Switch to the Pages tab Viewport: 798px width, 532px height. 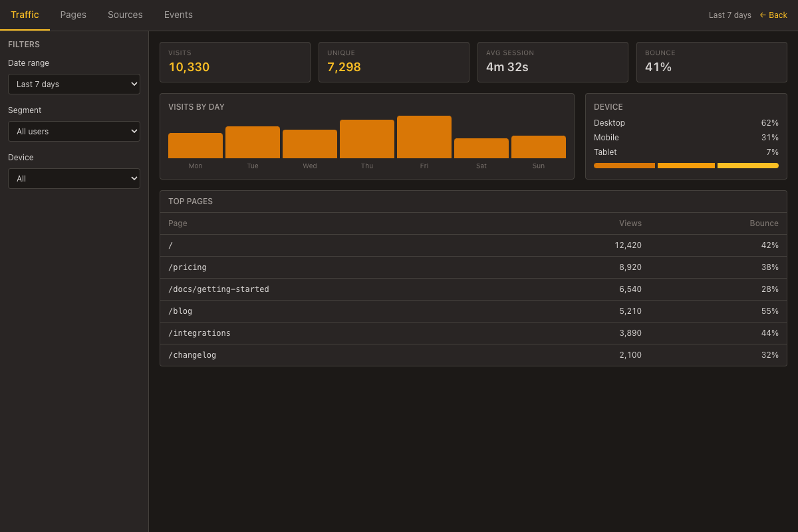pyautogui.click(x=73, y=15)
